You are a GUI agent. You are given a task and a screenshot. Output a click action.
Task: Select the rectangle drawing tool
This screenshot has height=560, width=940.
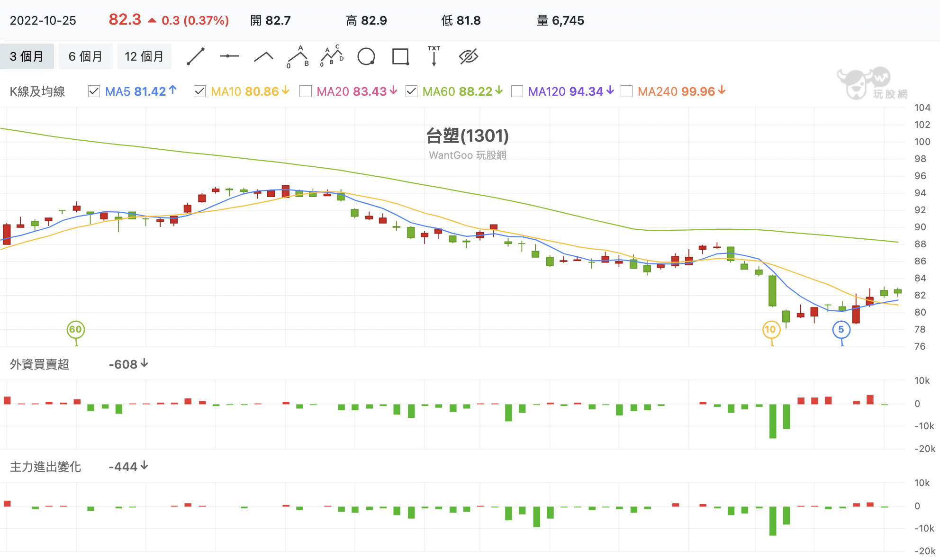tap(401, 56)
